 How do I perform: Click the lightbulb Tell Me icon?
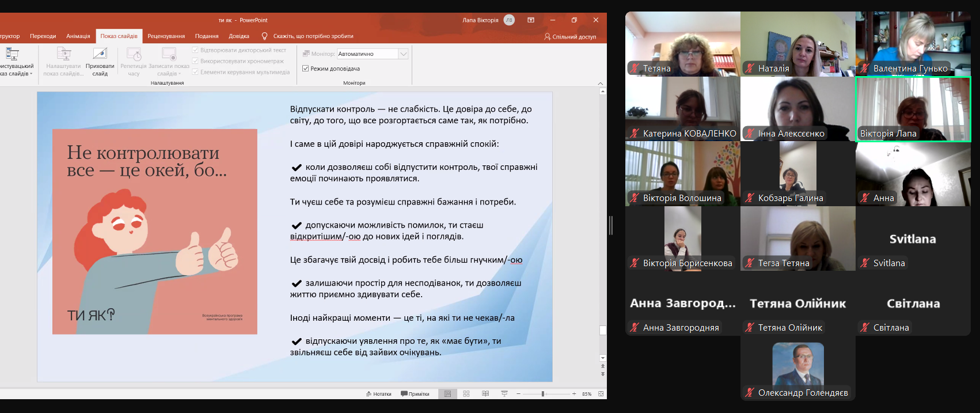tap(264, 36)
